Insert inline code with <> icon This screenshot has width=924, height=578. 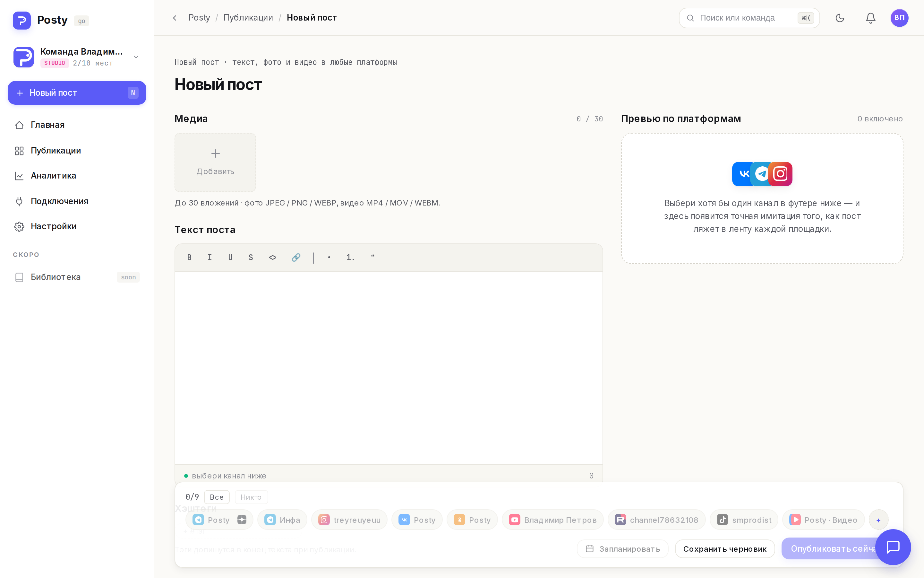coord(273,257)
